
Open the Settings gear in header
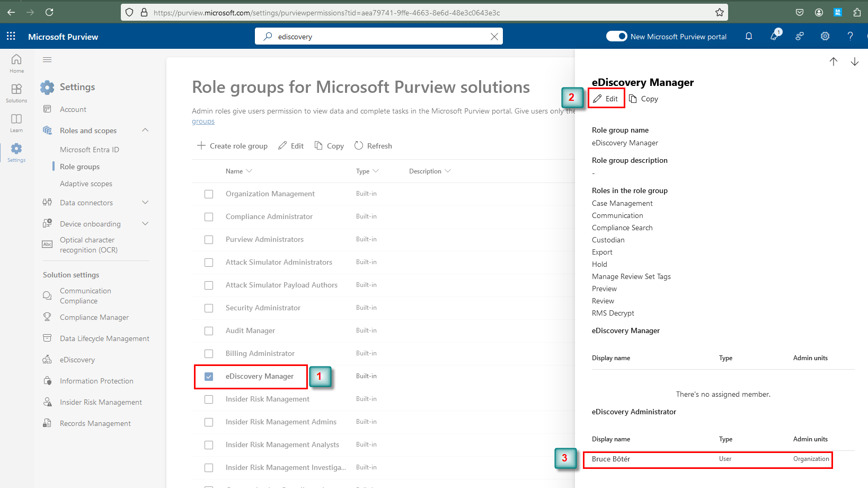click(825, 36)
